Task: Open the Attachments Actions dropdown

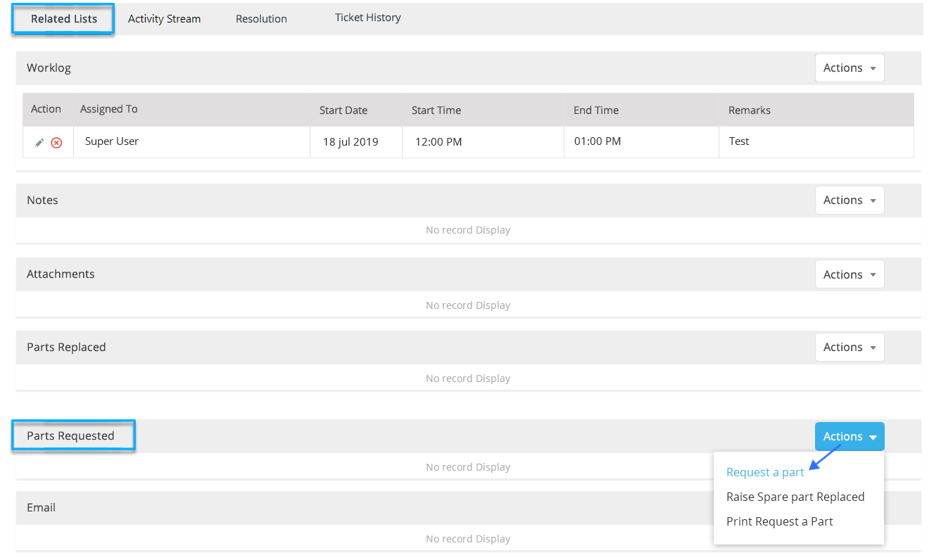Action: click(850, 274)
